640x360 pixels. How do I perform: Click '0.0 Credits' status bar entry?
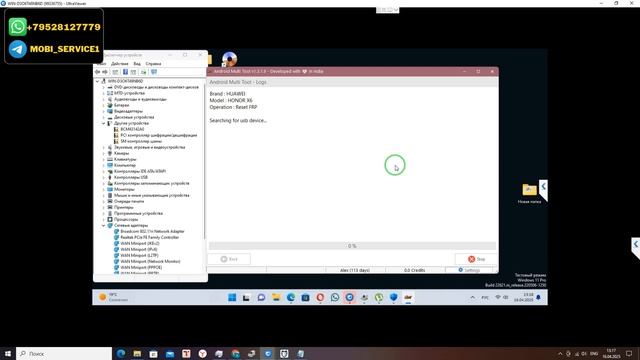(x=414, y=270)
